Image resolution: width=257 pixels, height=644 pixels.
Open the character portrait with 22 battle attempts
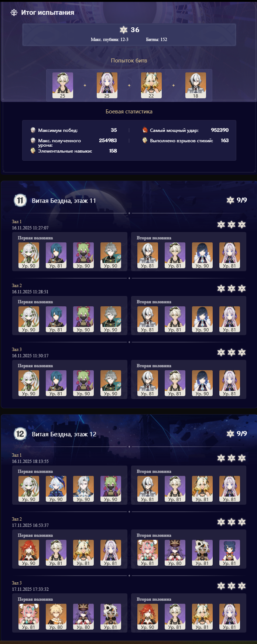coord(151,85)
